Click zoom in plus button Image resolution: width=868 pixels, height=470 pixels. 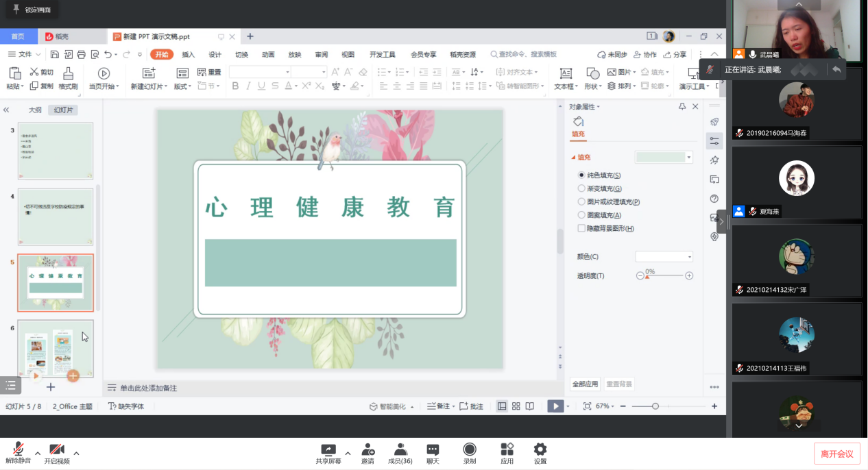coord(714,406)
